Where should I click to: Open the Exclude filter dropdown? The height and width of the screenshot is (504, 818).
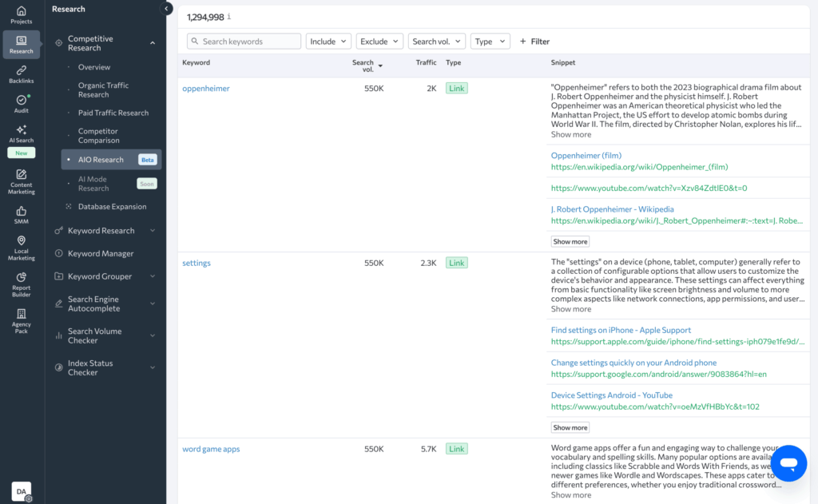pos(379,42)
